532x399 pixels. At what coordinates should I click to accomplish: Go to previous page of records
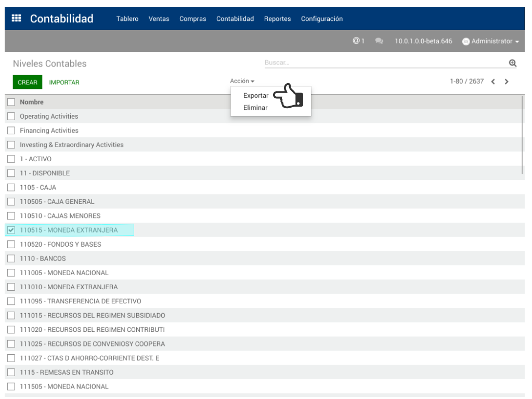click(x=493, y=82)
